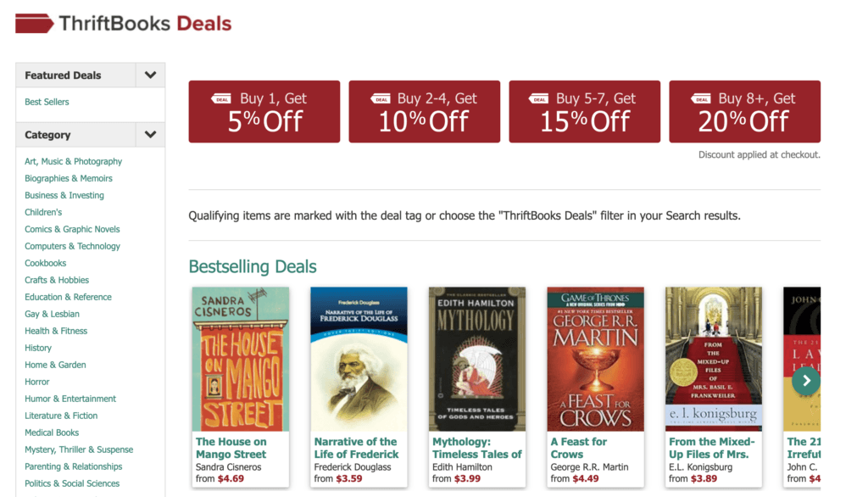868x497 pixels.
Task: Click the deal tag icon on the 15% Off banner
Action: coord(537,98)
